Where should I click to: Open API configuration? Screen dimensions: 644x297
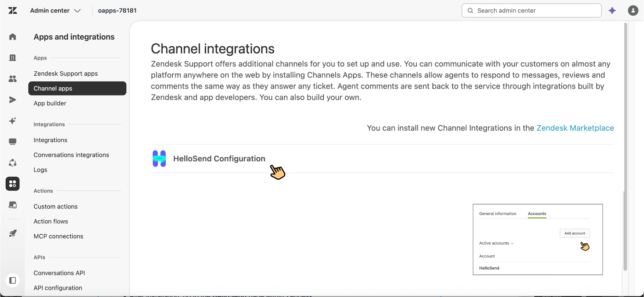coord(58,288)
